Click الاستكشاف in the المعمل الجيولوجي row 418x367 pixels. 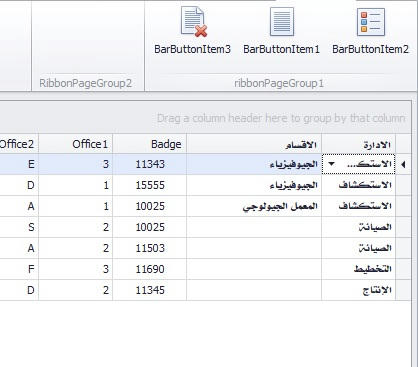click(359, 206)
